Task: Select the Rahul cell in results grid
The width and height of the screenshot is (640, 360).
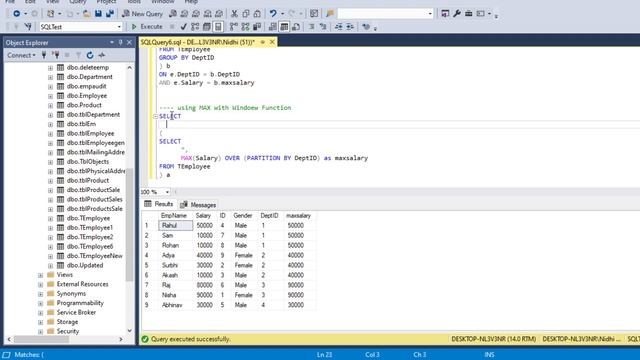Action: tap(176, 225)
